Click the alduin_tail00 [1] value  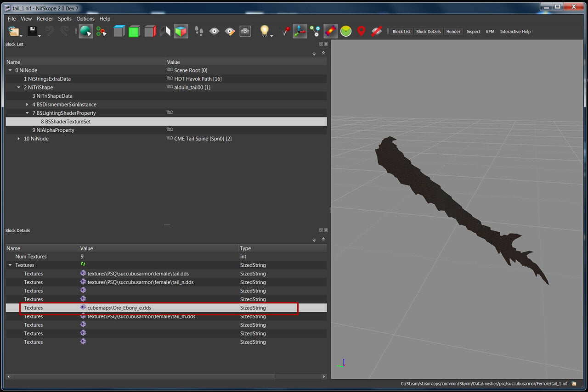(x=192, y=87)
